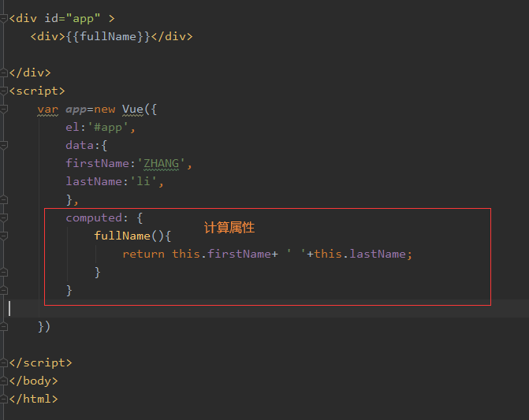Click the data property key
Image resolution: width=529 pixels, height=420 pixels.
(x=80, y=145)
